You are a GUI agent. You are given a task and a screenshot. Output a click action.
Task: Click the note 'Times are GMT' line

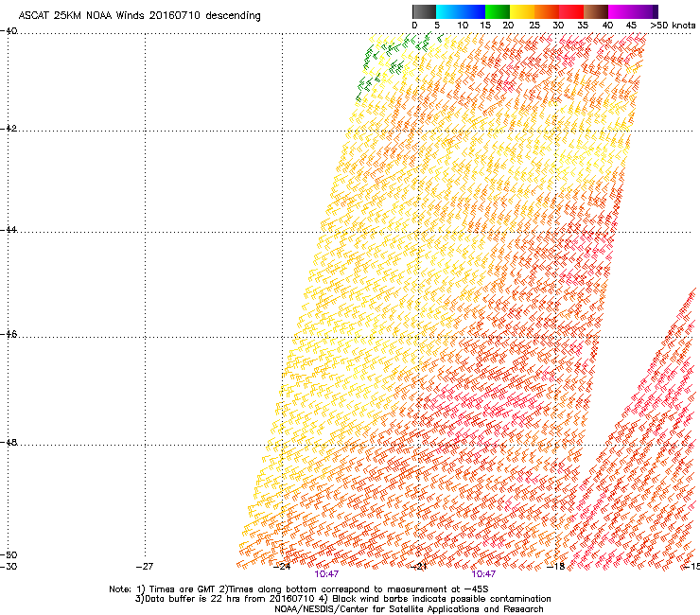coord(299,589)
